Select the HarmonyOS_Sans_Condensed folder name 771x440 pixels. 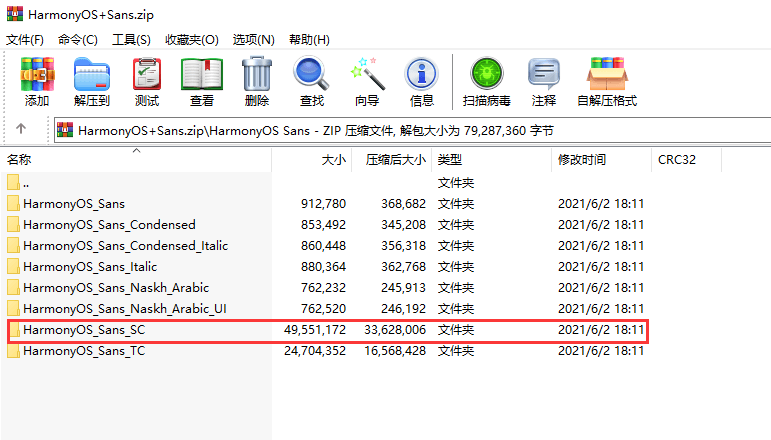[109, 225]
